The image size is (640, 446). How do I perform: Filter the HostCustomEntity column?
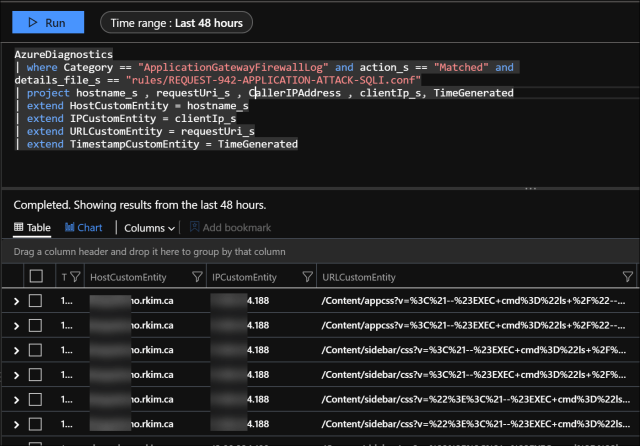[x=195, y=277]
